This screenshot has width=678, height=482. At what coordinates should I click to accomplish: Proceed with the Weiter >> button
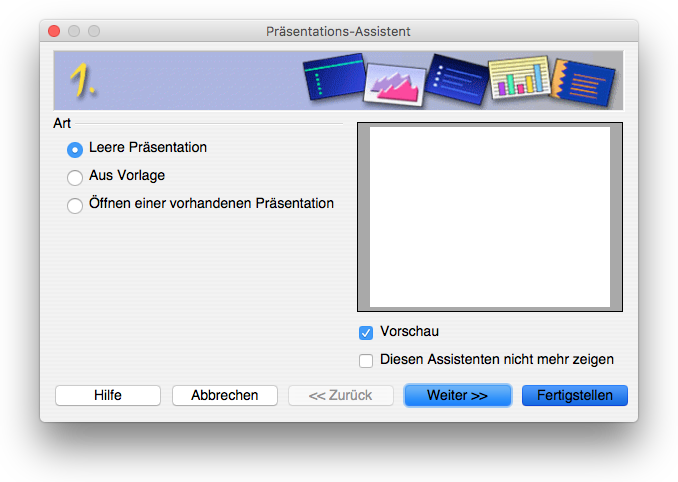click(457, 395)
